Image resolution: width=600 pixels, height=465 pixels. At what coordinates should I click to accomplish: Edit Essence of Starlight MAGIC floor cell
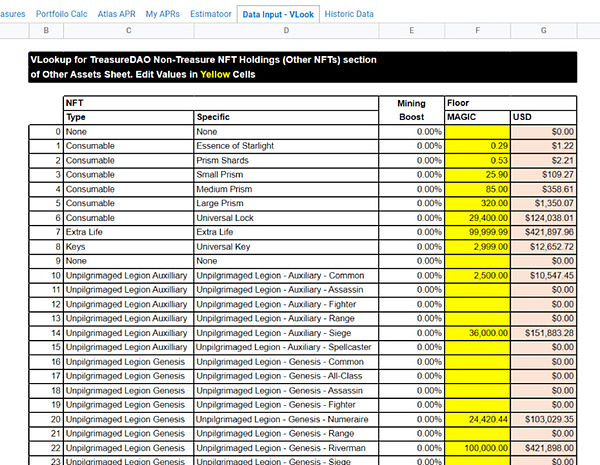[x=477, y=146]
